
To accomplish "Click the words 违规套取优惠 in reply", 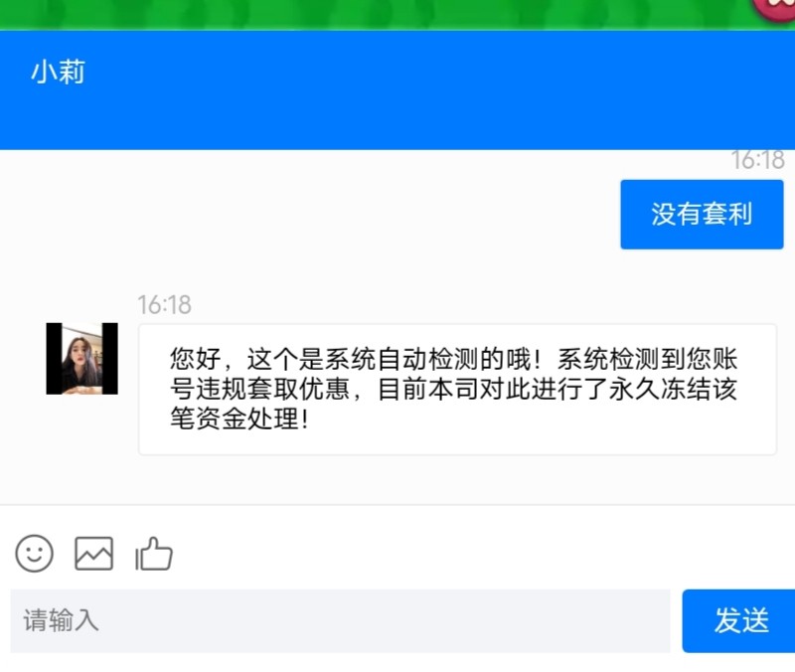I will tap(272, 390).
